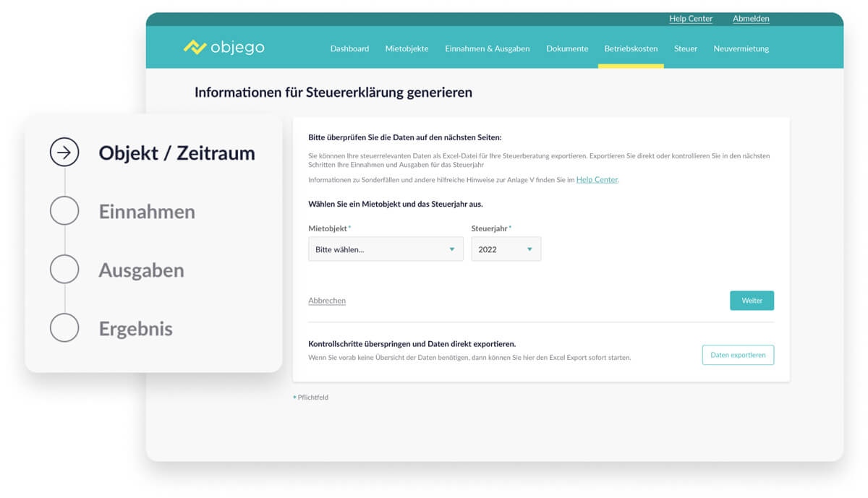This screenshot has width=868, height=498.
Task: Open the Mietobjekt dropdown
Action: coord(385,249)
